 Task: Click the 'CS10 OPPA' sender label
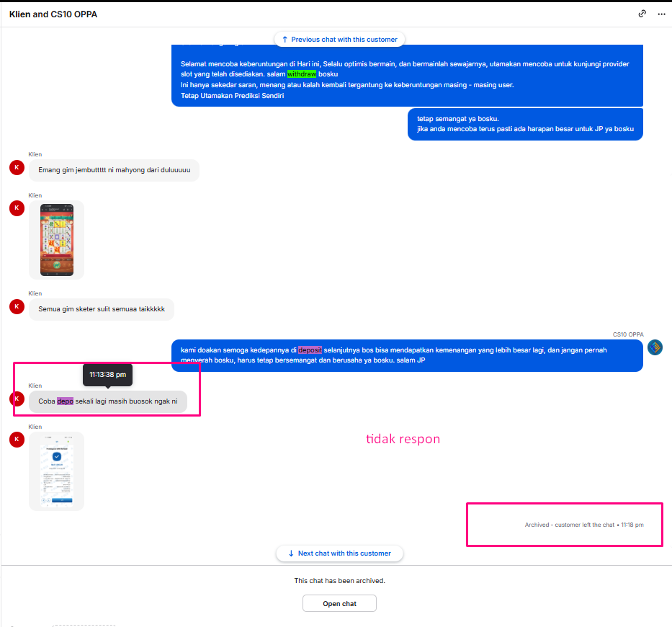coord(628,334)
